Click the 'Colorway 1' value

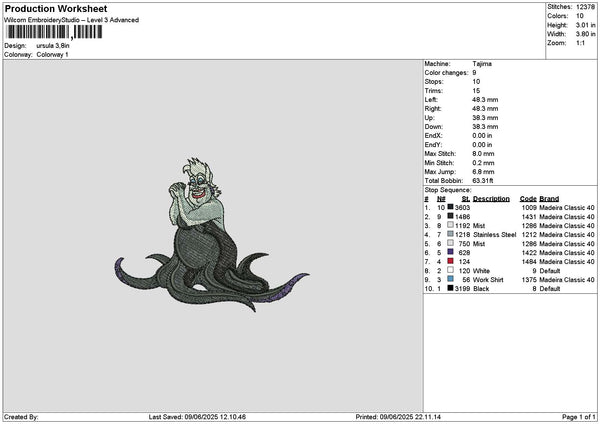(x=52, y=55)
